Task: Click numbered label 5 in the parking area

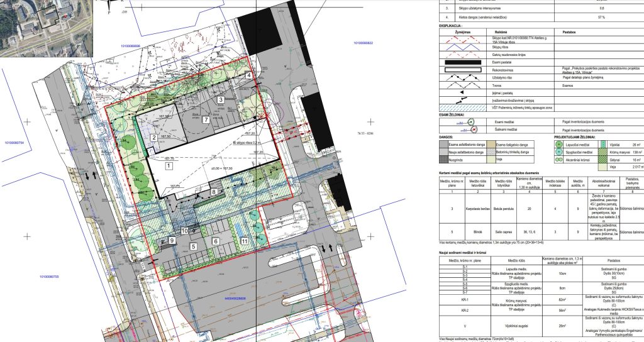Action: (x=193, y=246)
